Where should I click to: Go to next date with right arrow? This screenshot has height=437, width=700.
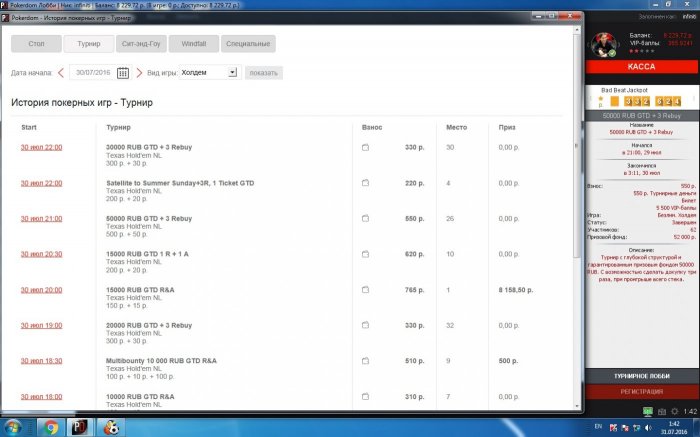139,73
